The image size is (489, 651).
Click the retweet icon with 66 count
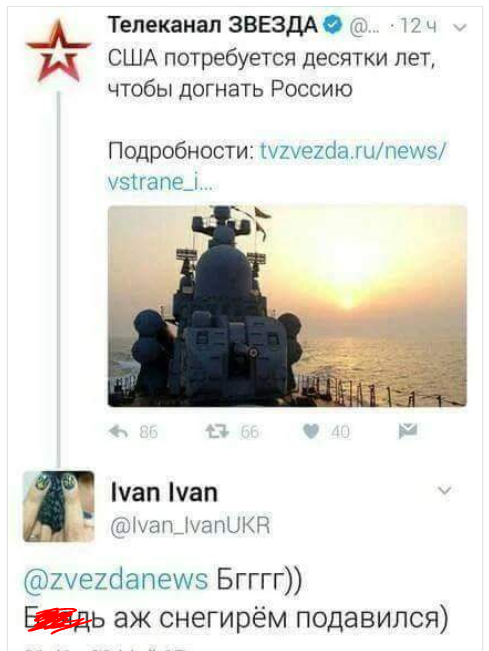217,432
